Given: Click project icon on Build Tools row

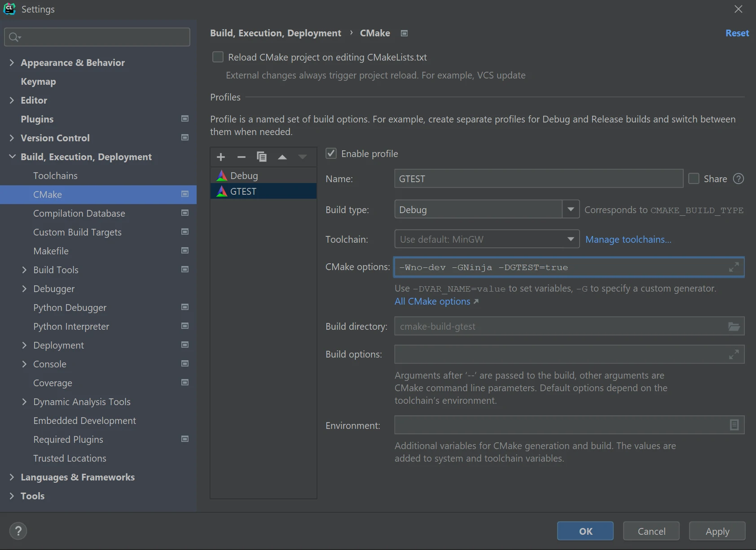Looking at the screenshot, I should click(x=185, y=269).
